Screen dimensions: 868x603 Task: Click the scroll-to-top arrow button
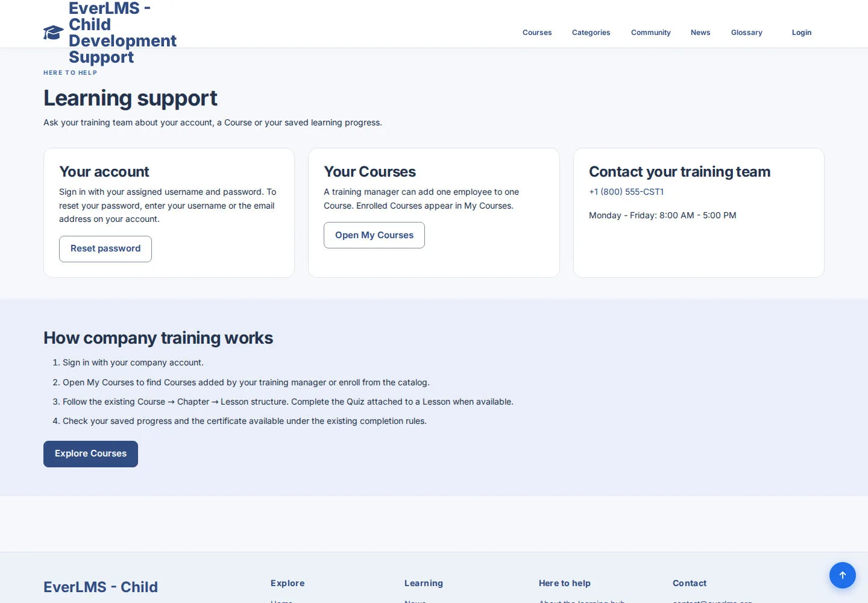click(843, 575)
